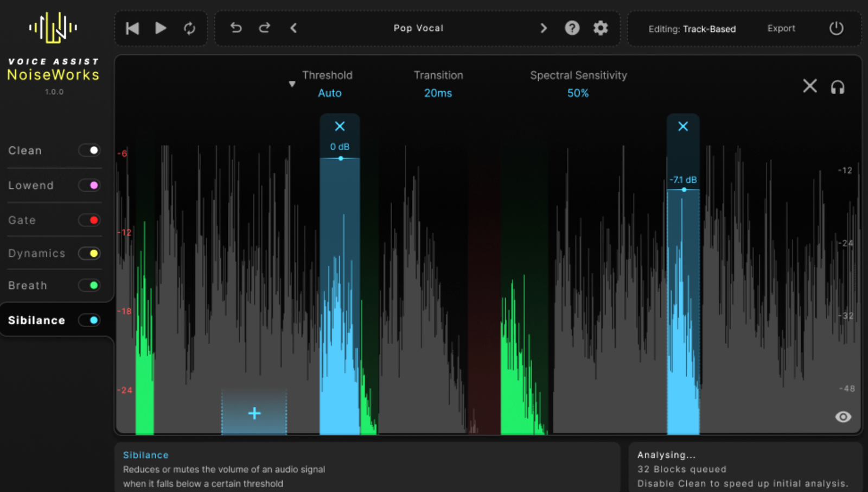Go to previous preset with left chevron
Viewport: 868px width, 492px height.
coord(293,28)
